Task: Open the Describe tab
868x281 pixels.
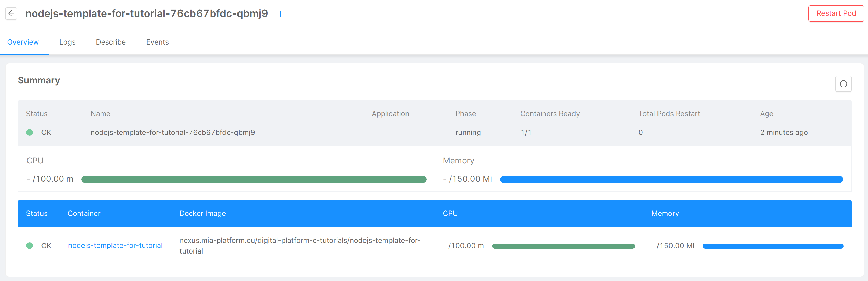Action: (110, 42)
